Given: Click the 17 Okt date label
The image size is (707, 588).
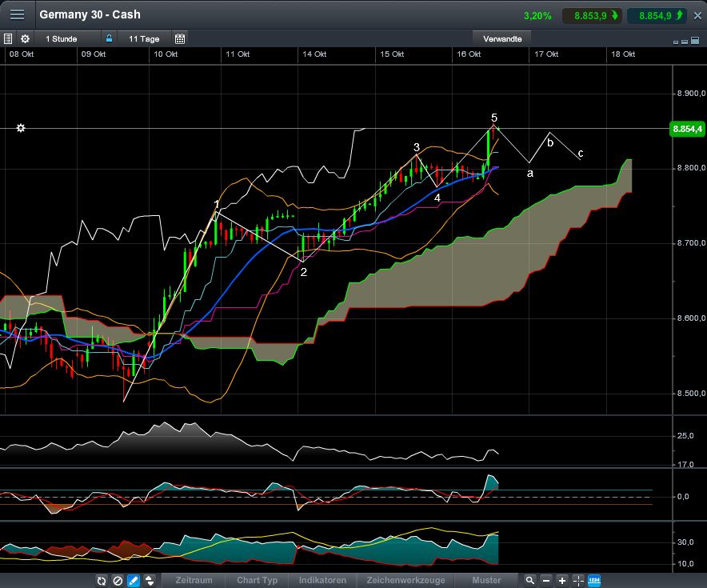Looking at the screenshot, I should click(546, 54).
